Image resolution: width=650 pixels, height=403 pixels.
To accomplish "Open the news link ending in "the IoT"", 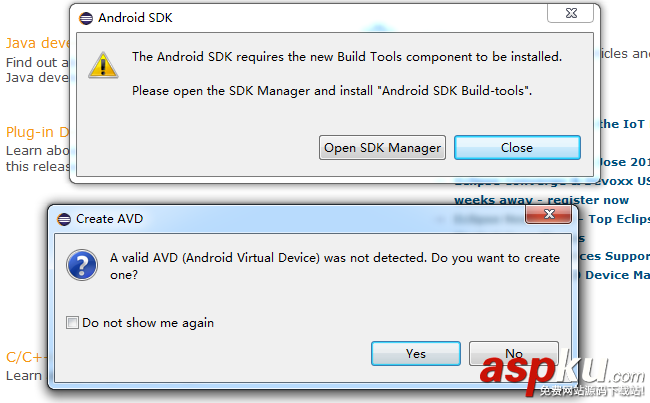I will point(621,124).
